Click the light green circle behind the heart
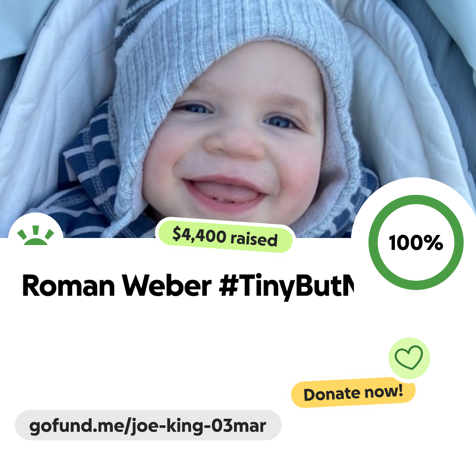The image size is (476, 476). tap(409, 358)
